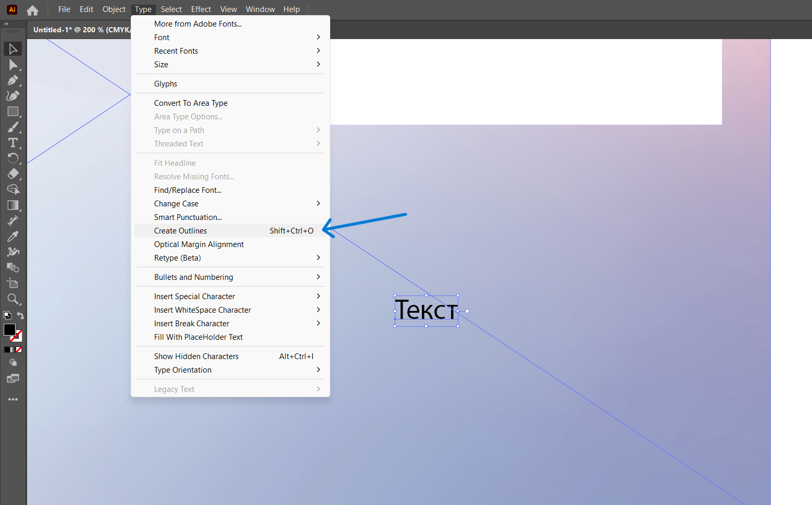Image resolution: width=812 pixels, height=505 pixels.
Task: Toggle Show Hidden Characters
Action: [x=230, y=356]
